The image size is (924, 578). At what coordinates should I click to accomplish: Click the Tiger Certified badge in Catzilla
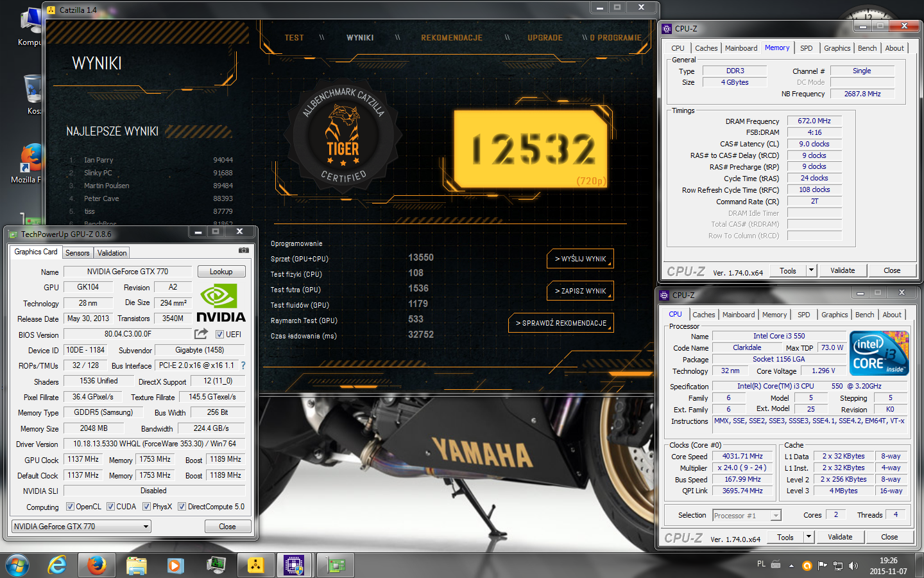[x=344, y=137]
